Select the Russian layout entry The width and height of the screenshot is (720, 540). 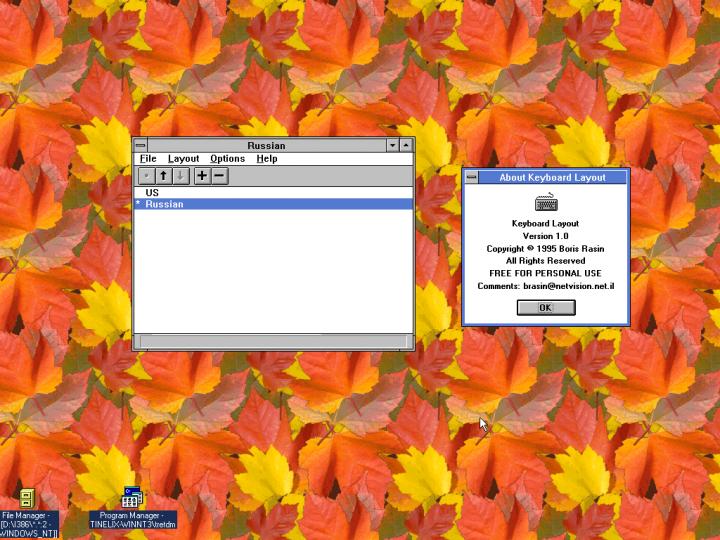click(x=164, y=204)
